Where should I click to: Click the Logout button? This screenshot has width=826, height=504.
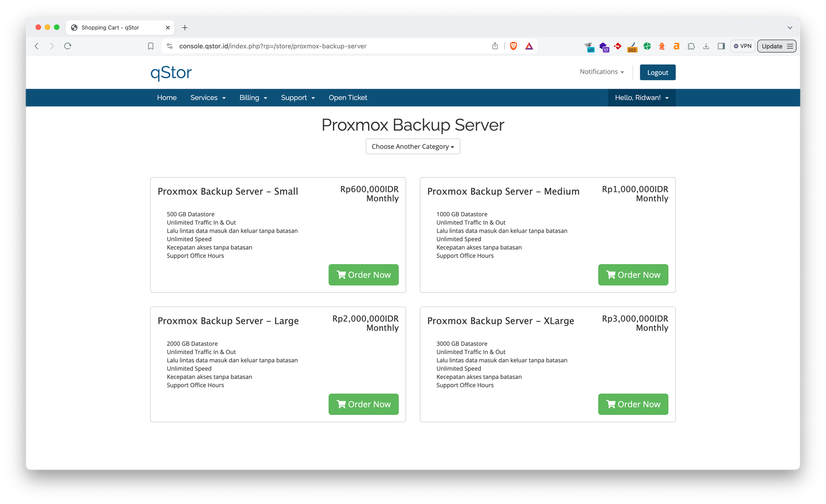coord(657,72)
